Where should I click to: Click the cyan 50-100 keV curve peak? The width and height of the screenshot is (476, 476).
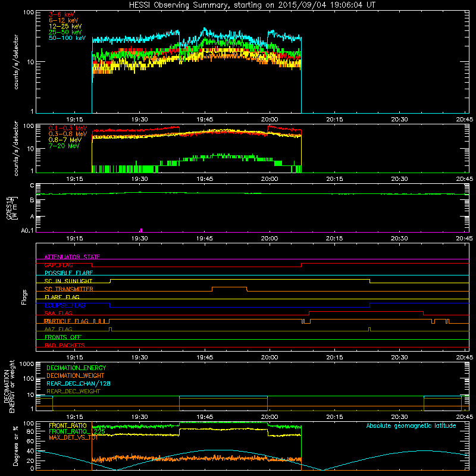(204, 29)
